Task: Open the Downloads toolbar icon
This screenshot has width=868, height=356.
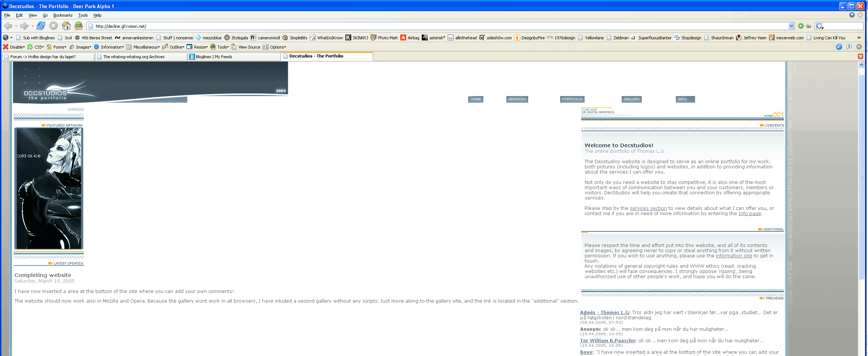Action: tap(79, 26)
